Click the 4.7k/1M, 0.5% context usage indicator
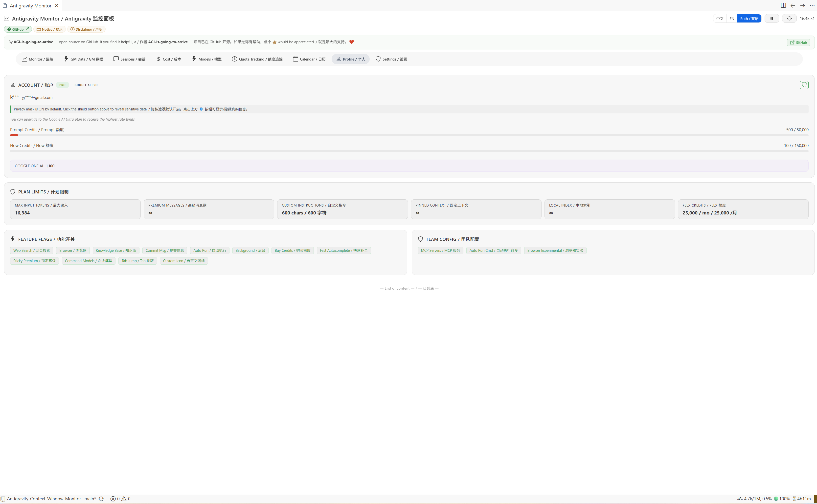The image size is (817, 504). (755, 499)
